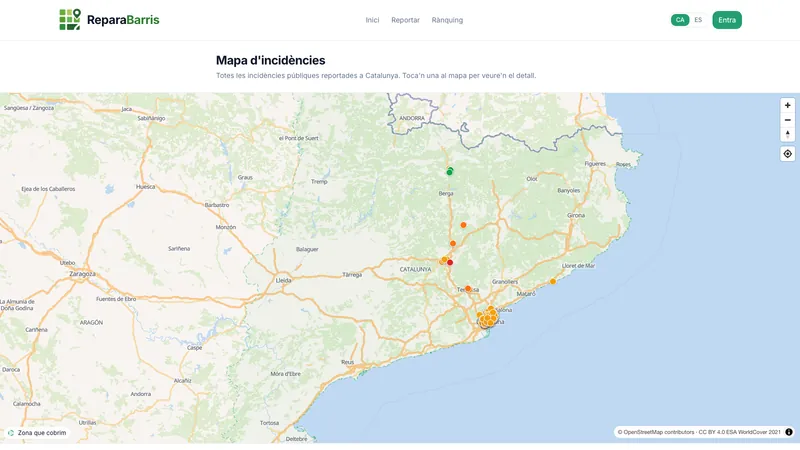Click the Balaguer label on map
The width and height of the screenshot is (800, 450).
coord(307,249)
